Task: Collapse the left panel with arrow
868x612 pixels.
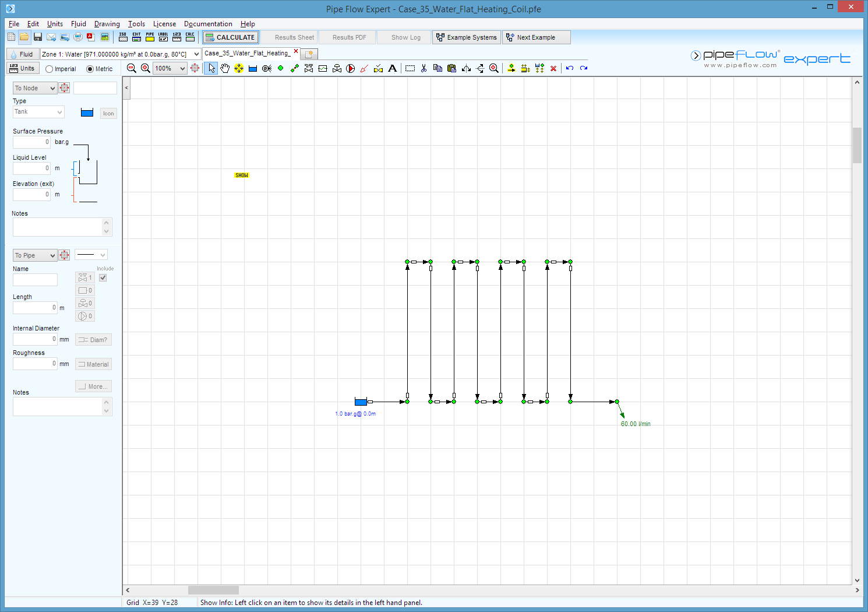Action: tap(126, 88)
